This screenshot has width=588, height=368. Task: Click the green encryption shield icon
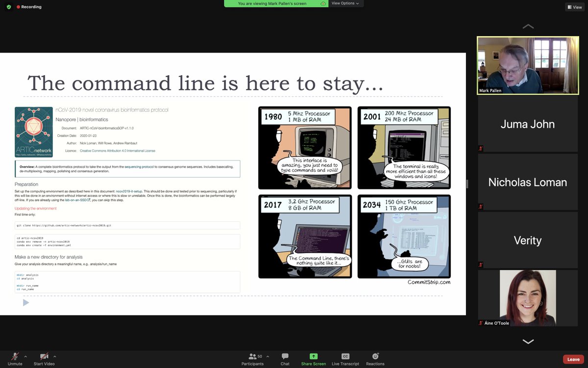[x=9, y=7]
